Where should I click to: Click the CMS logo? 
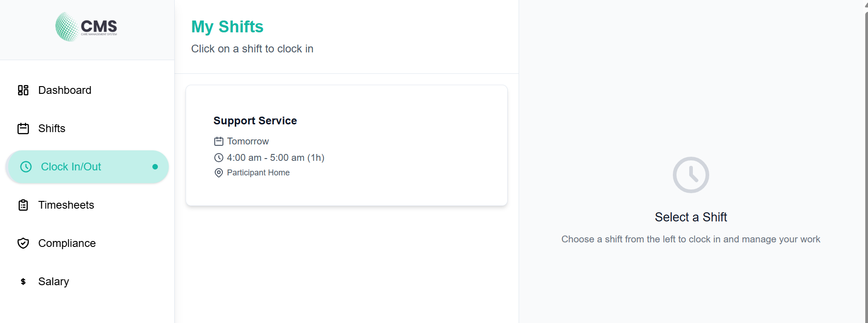86,26
